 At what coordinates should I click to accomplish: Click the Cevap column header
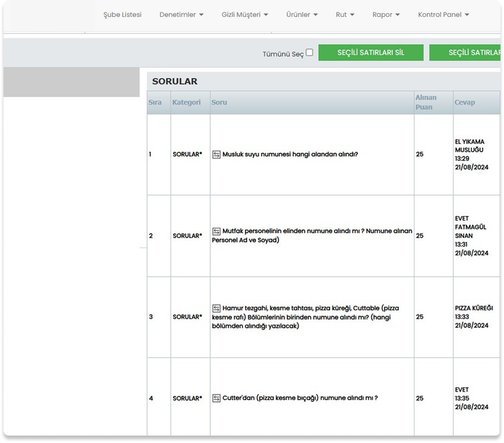[465, 102]
